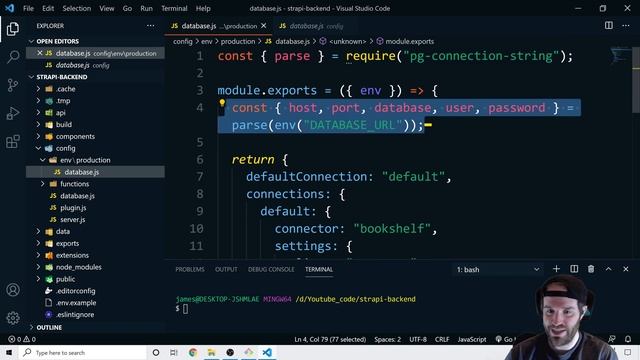The width and height of the screenshot is (640, 360).
Task: Open the Help menu
Action: point(203,8)
